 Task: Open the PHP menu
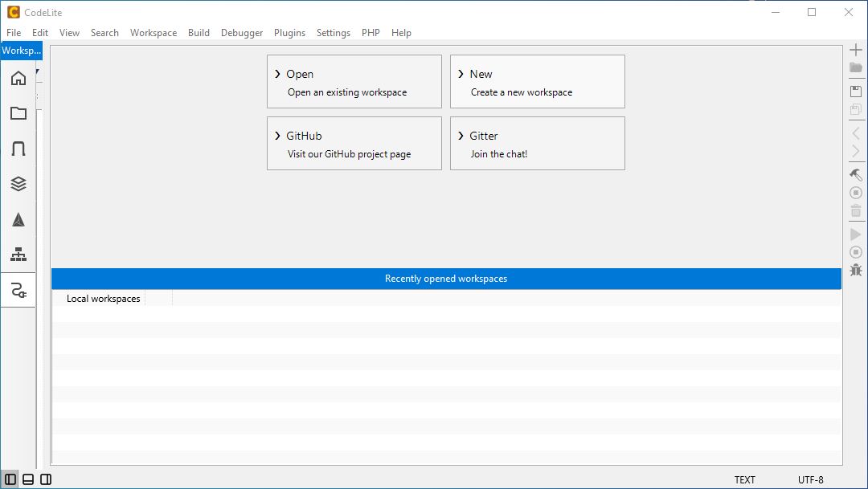(x=371, y=33)
